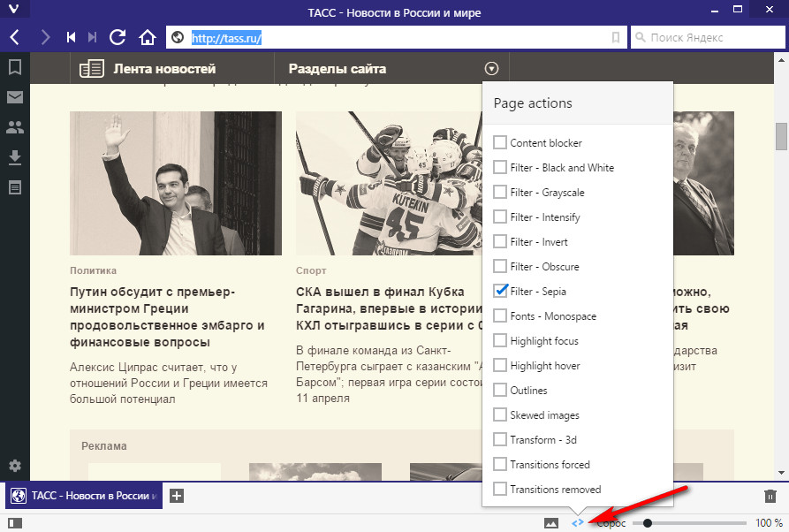Click the TASS tab favicon
789x532 pixels.
tap(19, 496)
